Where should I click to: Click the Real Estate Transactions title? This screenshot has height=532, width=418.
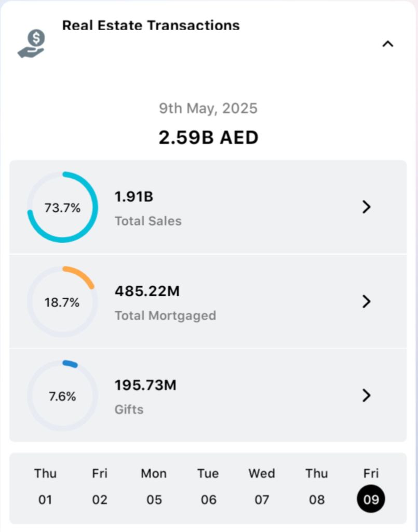coord(151,25)
